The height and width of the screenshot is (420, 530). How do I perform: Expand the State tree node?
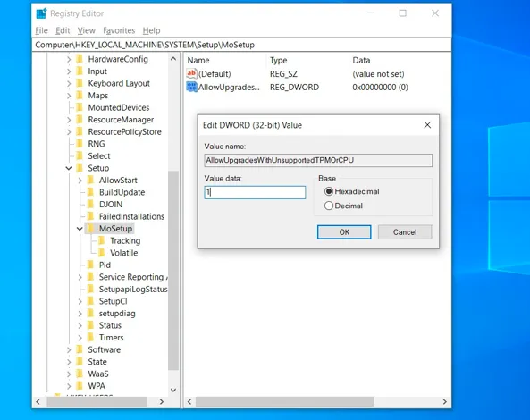click(x=69, y=362)
